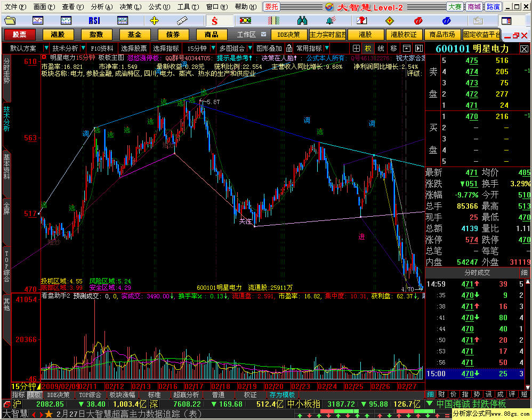Switch to the 财 tab under tick list
Screen dimensions: 532x420
[x=441, y=394]
